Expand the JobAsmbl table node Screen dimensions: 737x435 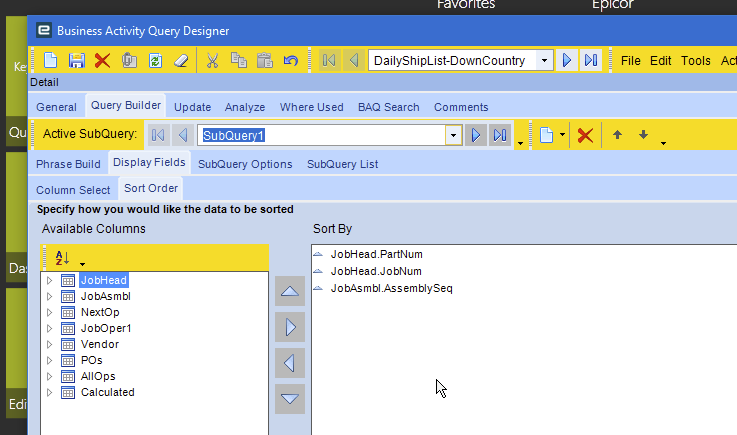click(49, 297)
